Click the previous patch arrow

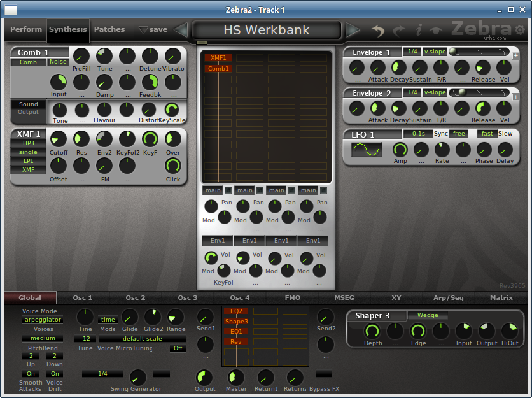(181, 29)
